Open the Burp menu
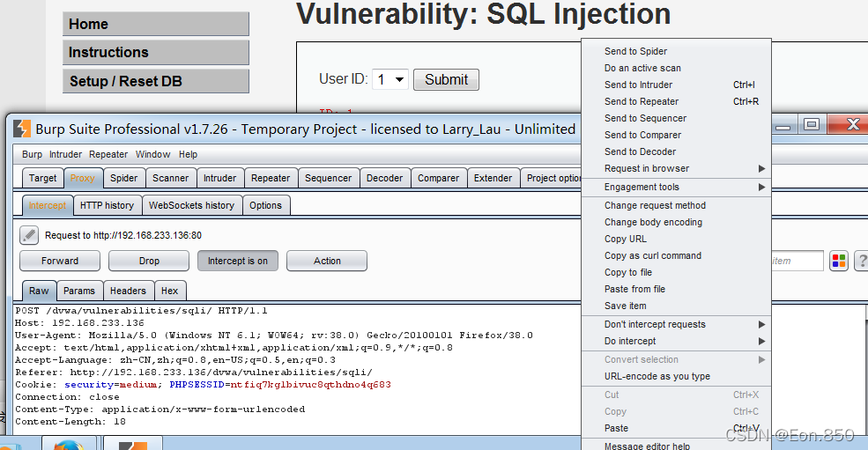Screen dimensions: 868x450 pos(32,154)
